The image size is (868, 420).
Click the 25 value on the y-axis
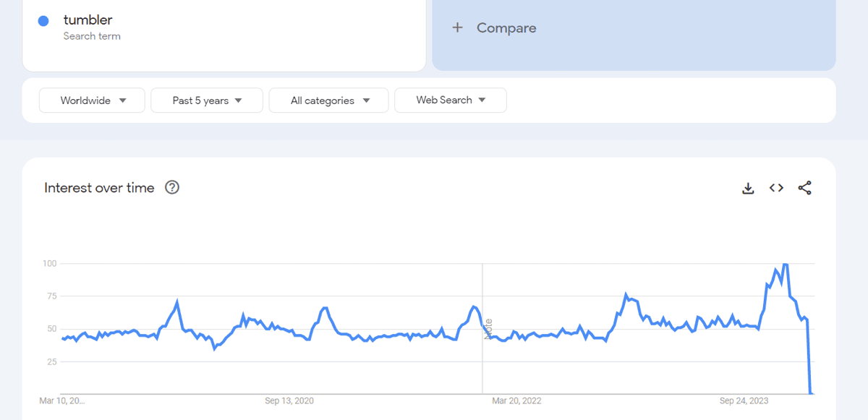click(51, 361)
